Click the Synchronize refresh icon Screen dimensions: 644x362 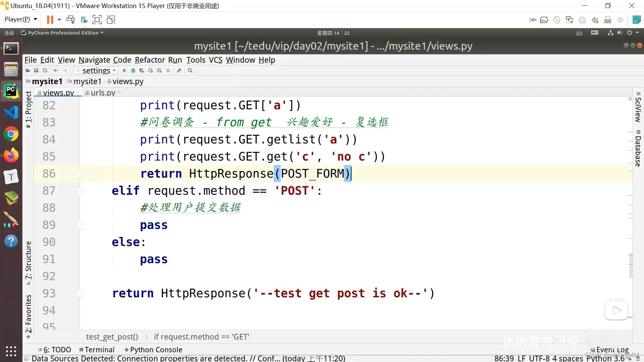[45, 70]
